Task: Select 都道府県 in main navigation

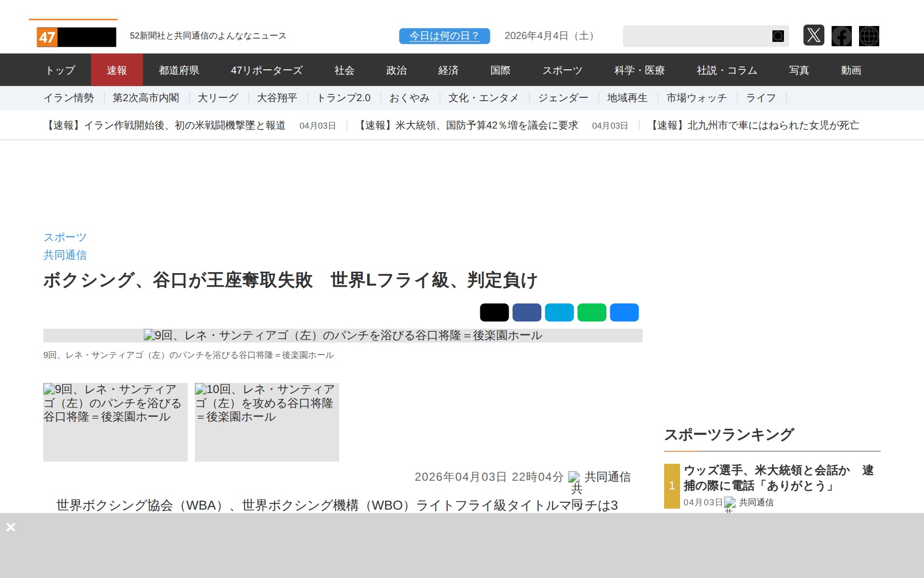Action: point(179,70)
